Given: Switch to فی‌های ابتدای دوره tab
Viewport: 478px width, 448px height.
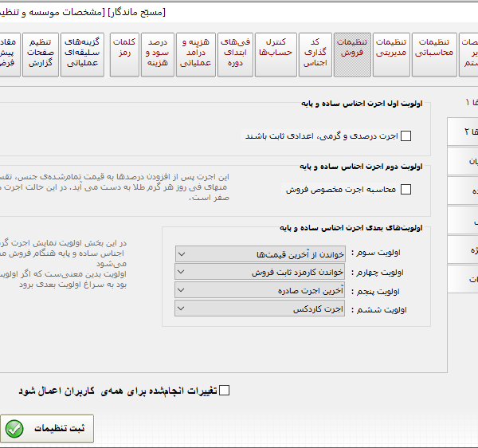Looking at the screenshot, I should coord(236,54).
